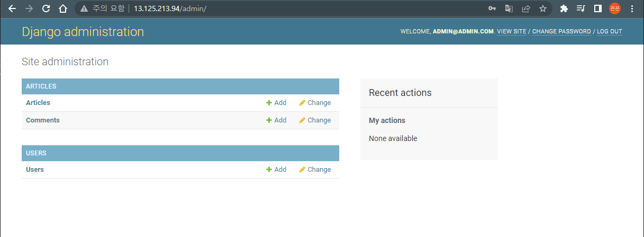Viewport: 644px width, 237px height.
Task: Open the media control playlist icon
Action: [x=581, y=8]
